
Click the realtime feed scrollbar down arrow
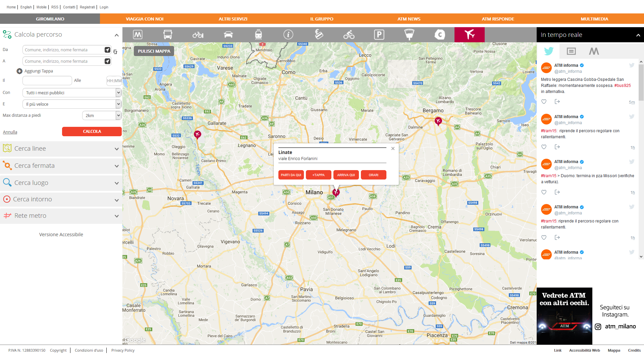[641, 257]
